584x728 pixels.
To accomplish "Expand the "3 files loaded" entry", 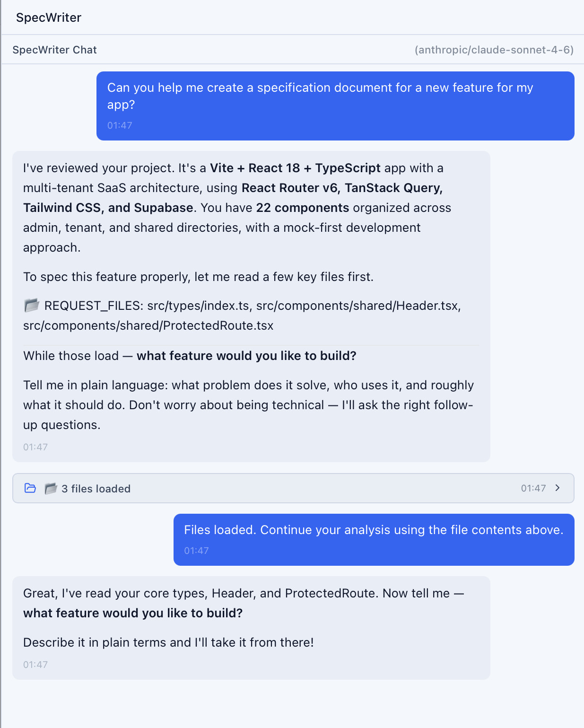I will (292, 488).
